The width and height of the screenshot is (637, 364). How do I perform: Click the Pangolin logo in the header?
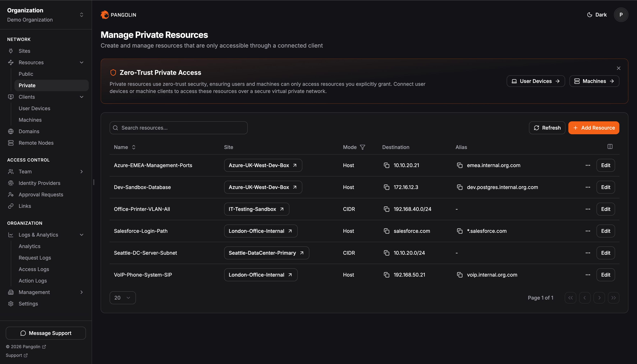click(x=104, y=15)
